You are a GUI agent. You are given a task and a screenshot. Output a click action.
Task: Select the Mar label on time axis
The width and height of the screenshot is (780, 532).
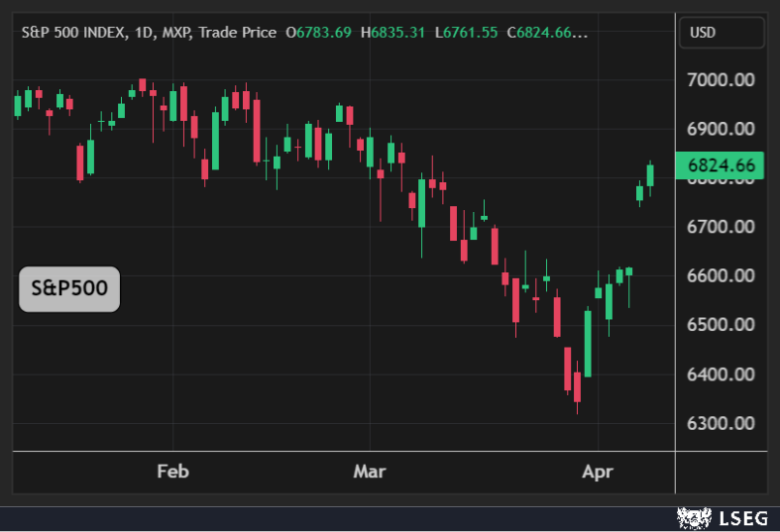coord(370,472)
